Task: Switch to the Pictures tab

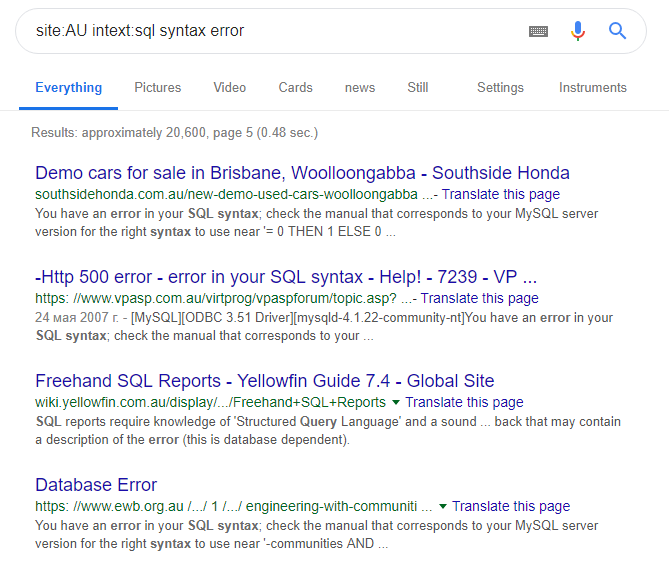Action: tap(158, 87)
